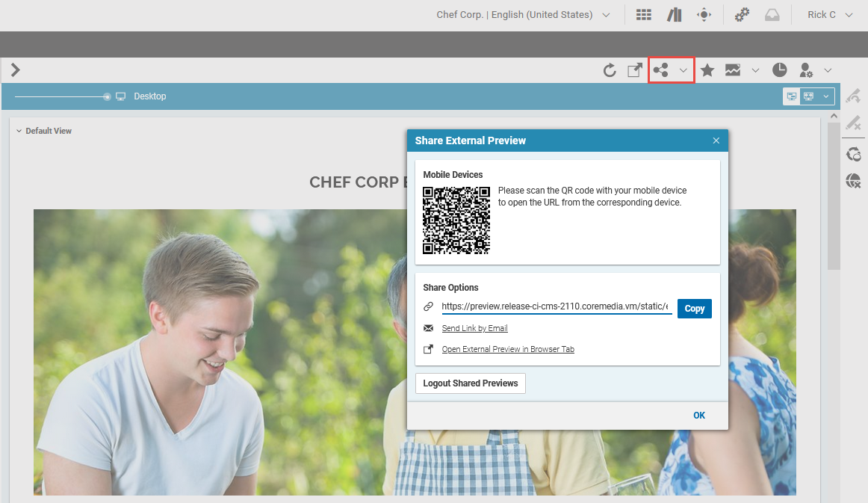Click the clock time travel icon

(779, 70)
